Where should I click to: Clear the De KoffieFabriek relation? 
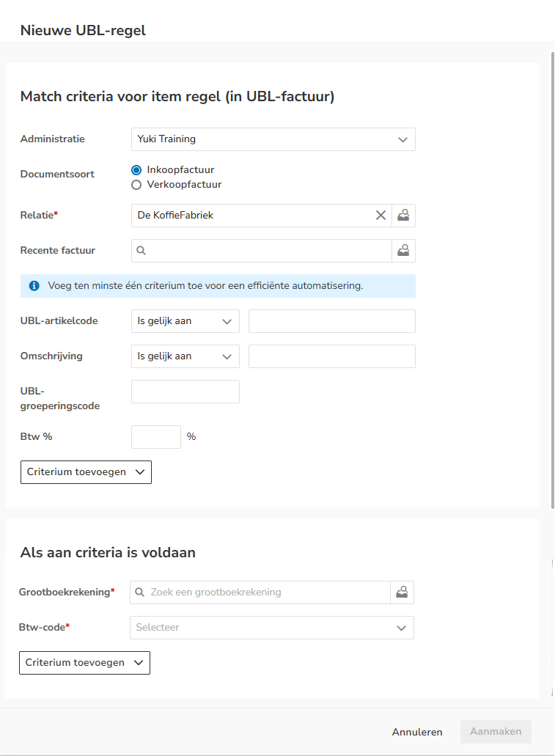[381, 216]
